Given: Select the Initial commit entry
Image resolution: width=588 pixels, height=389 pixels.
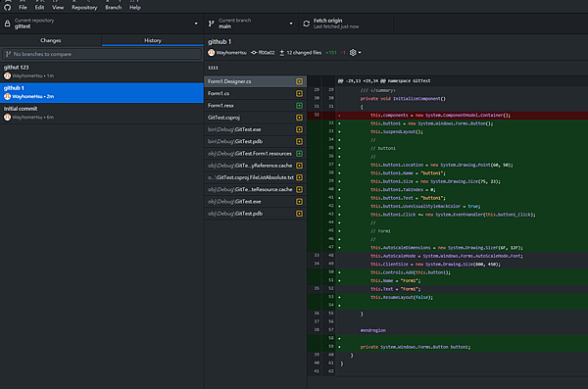Looking at the screenshot, I should [x=102, y=113].
